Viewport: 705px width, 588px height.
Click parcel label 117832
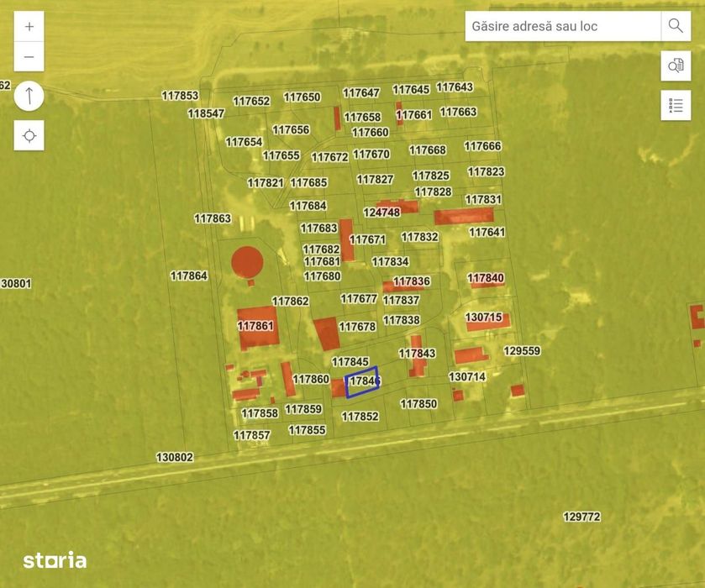click(419, 236)
